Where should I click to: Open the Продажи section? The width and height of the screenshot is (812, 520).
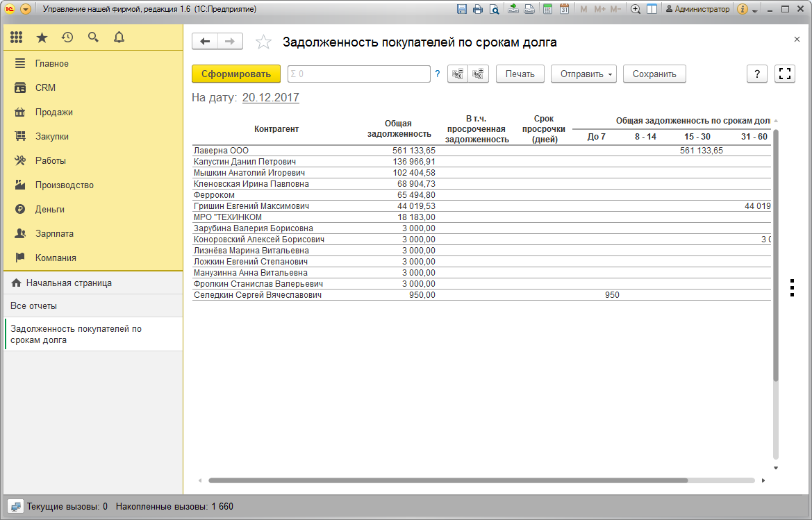coord(54,112)
